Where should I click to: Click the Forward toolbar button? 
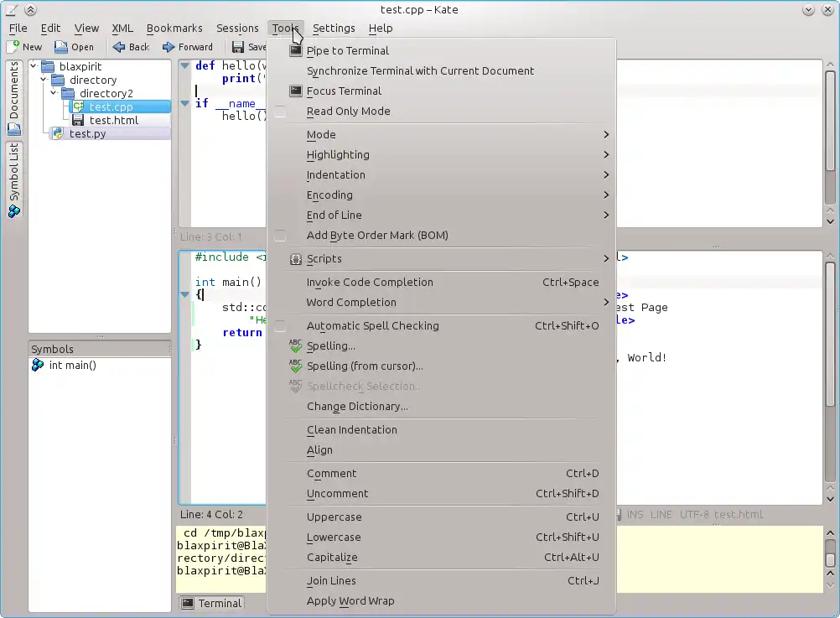[x=188, y=47]
